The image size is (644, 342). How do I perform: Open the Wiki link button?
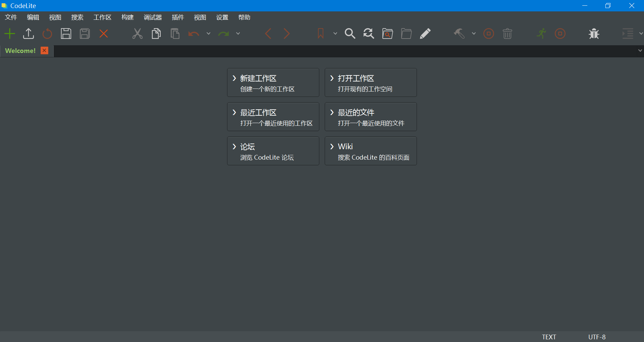pos(371,151)
